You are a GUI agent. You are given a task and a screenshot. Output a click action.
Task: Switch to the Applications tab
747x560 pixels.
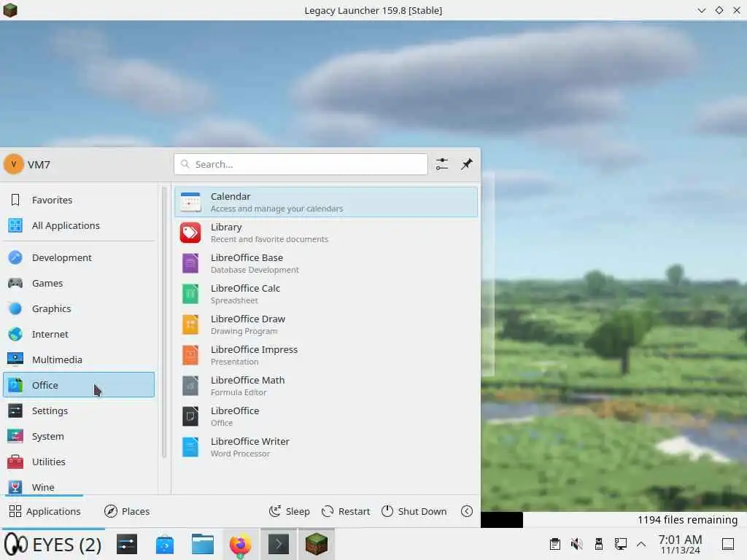45,511
